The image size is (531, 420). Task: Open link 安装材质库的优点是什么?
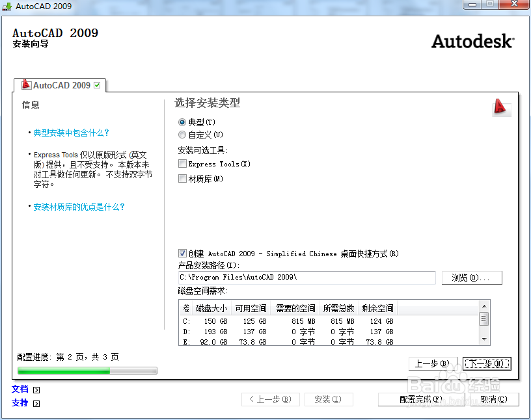(x=79, y=207)
